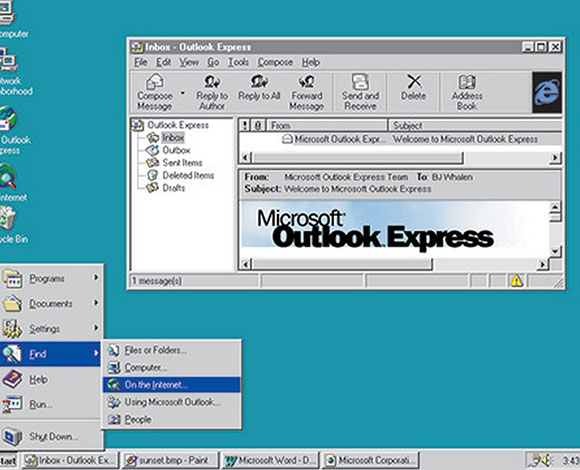The height and width of the screenshot is (470, 580).
Task: Expand Find in Start menu
Action: pyautogui.click(x=51, y=354)
